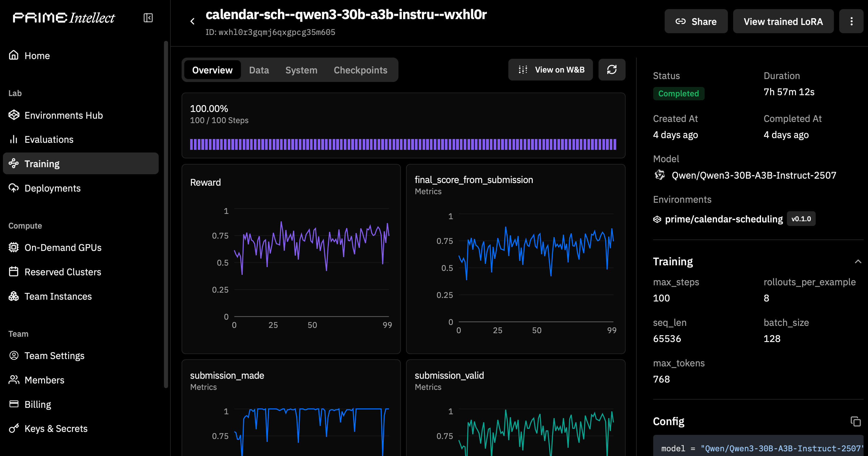Viewport: 868px width, 456px height.
Task: Click the submission_made chart
Action: (291, 408)
